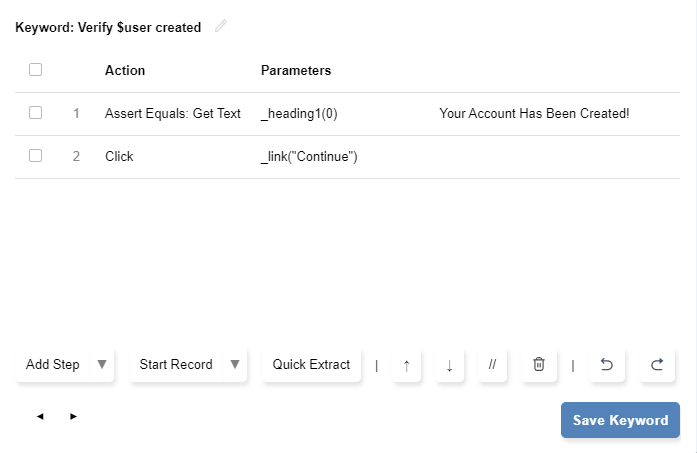Toggle comment on step with // icon
697x453 pixels.
pyautogui.click(x=492, y=365)
